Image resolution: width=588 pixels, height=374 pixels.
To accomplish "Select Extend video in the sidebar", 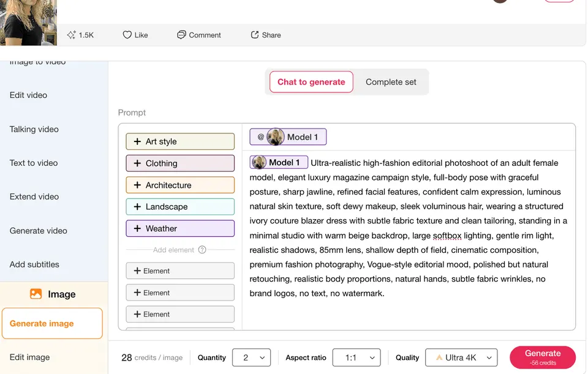I will [x=34, y=196].
